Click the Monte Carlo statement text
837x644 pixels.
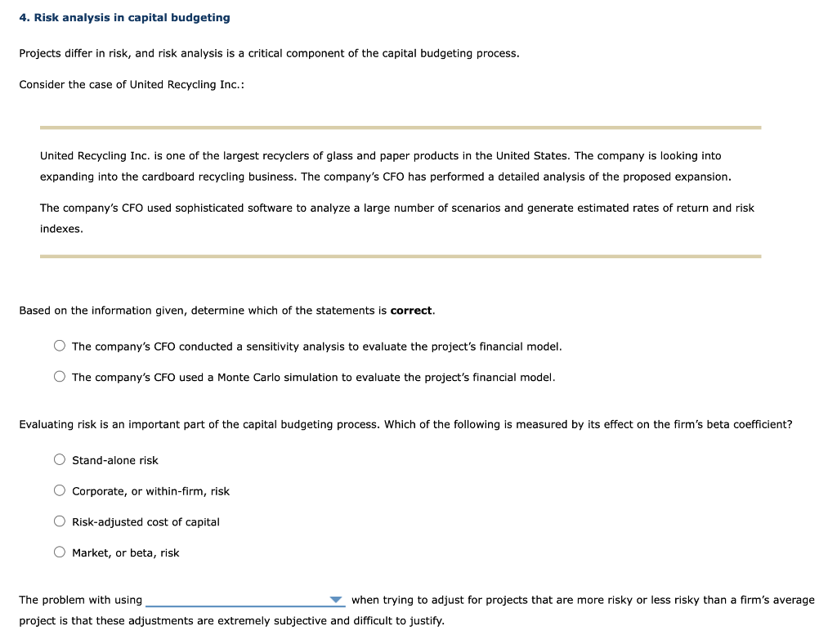pyautogui.click(x=313, y=377)
